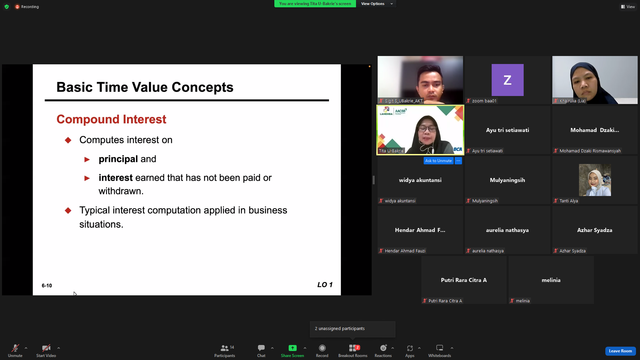The height and width of the screenshot is (360, 640).
Task: Click the green Share Screen icon
Action: pos(292,348)
